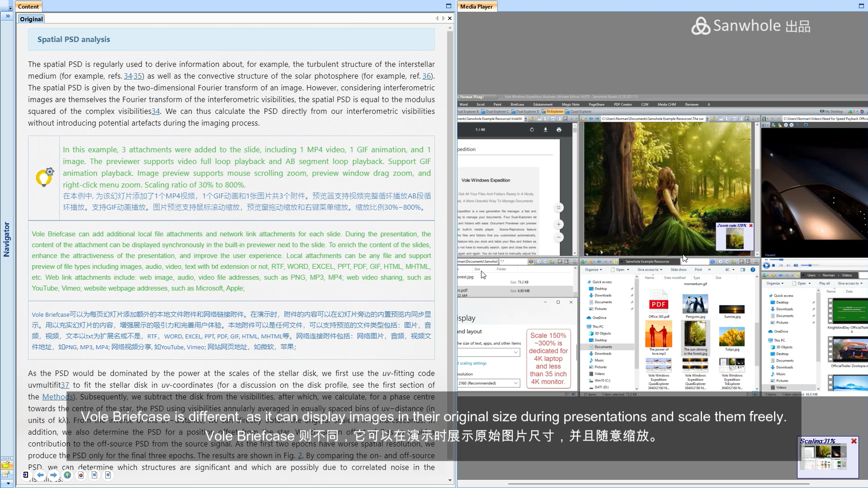Switch to the Media Player tab
Screen dimensions: 868x488
(476, 6)
